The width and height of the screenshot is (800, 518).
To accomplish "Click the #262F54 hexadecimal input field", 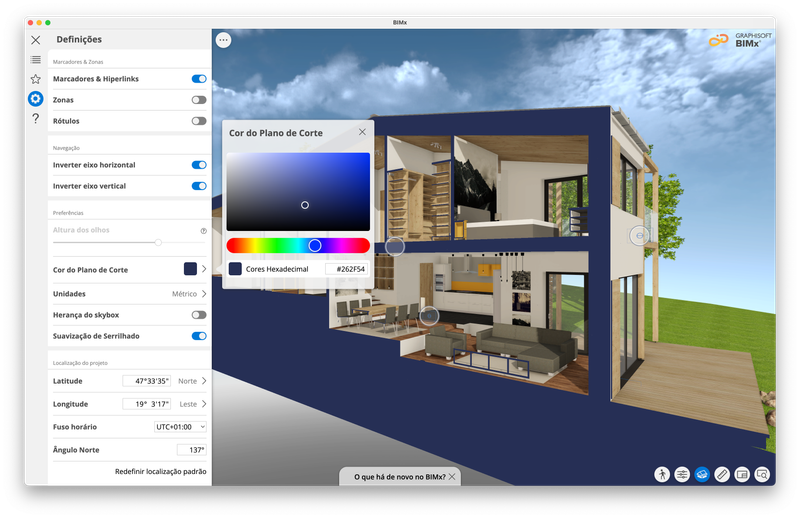I will tap(347, 269).
